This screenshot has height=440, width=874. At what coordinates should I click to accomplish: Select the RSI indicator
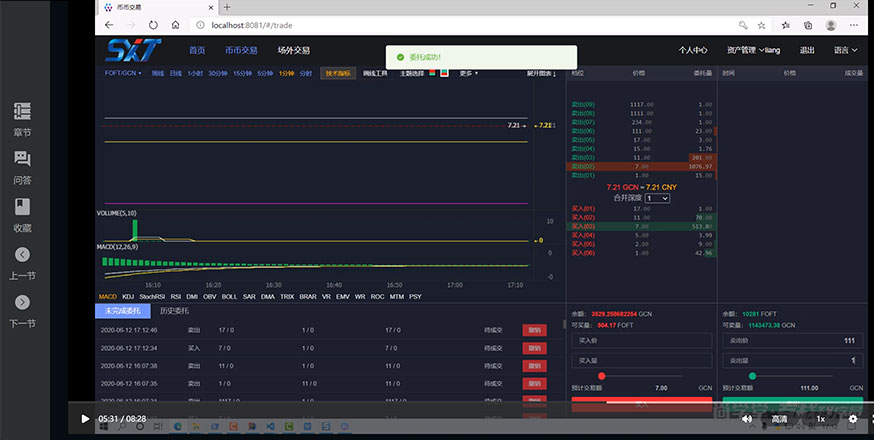[176, 297]
